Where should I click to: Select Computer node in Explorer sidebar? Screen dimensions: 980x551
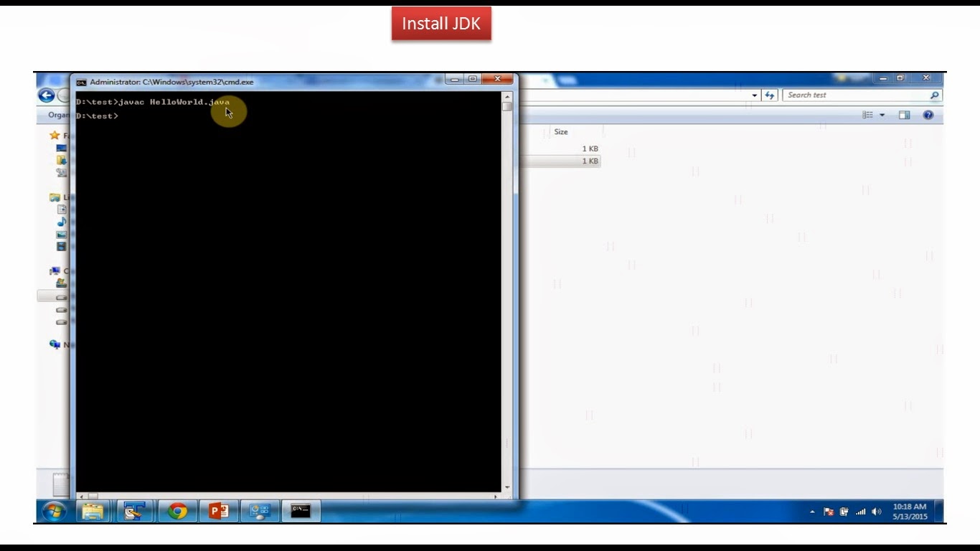(55, 271)
